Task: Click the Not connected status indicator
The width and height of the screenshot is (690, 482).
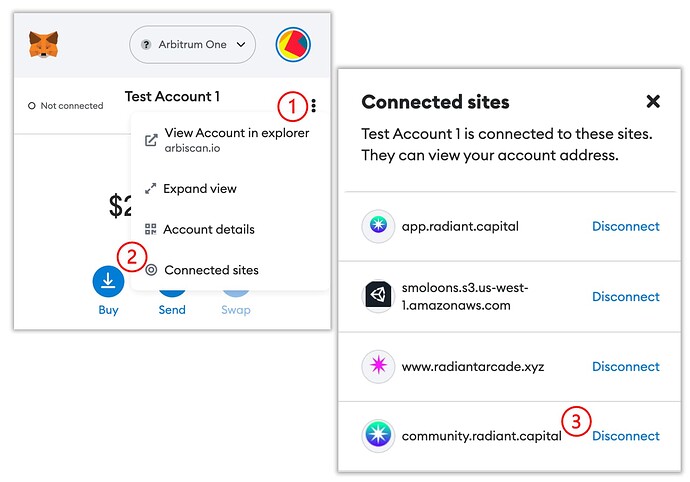Action: tap(66, 106)
